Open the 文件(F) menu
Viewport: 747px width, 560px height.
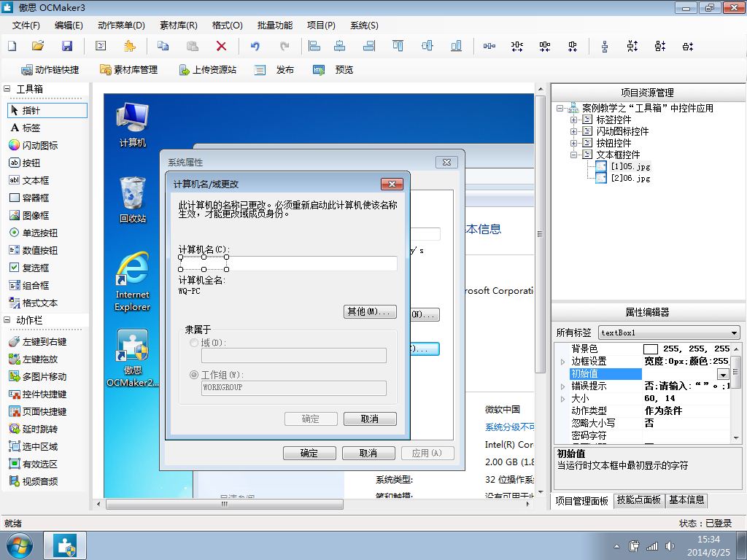(26, 26)
